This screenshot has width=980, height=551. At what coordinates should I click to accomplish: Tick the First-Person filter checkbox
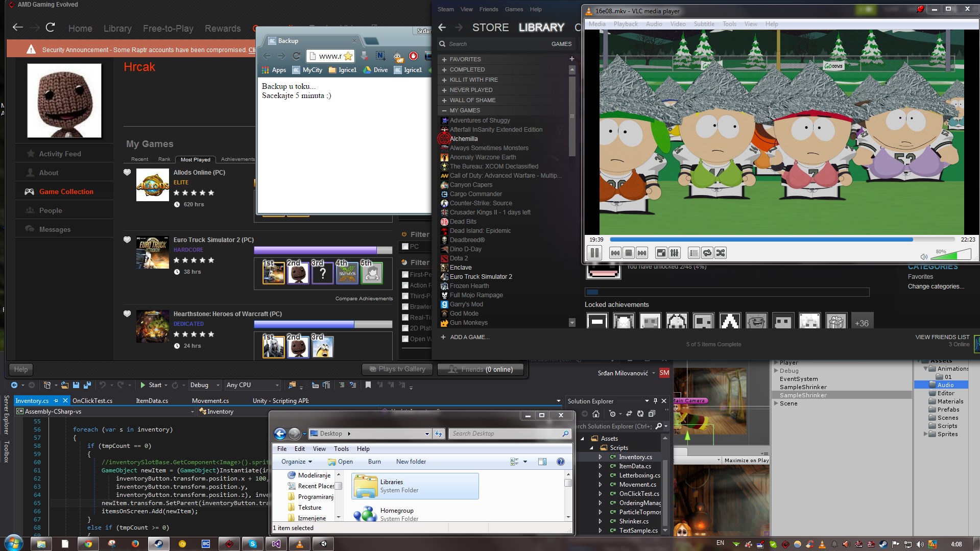405,274
